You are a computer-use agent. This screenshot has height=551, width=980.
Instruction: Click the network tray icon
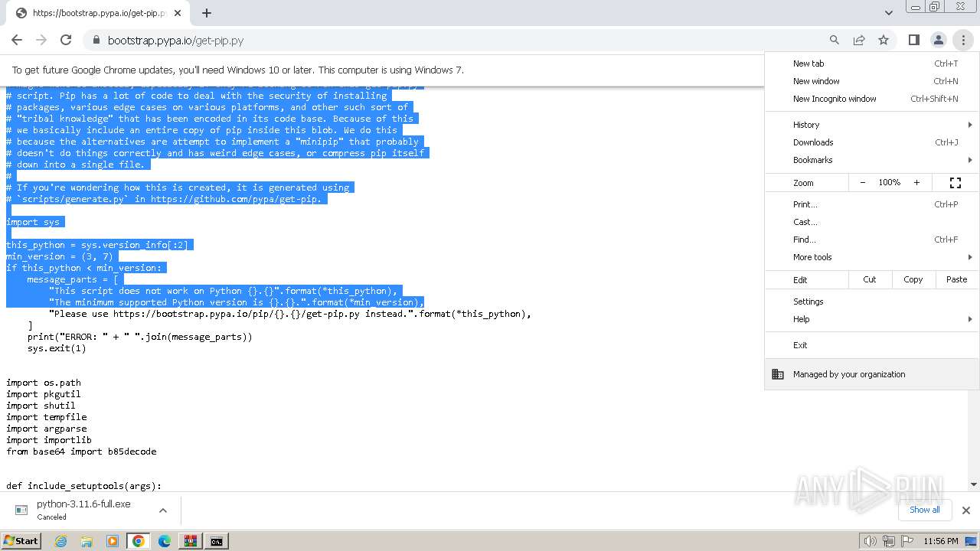[889, 541]
